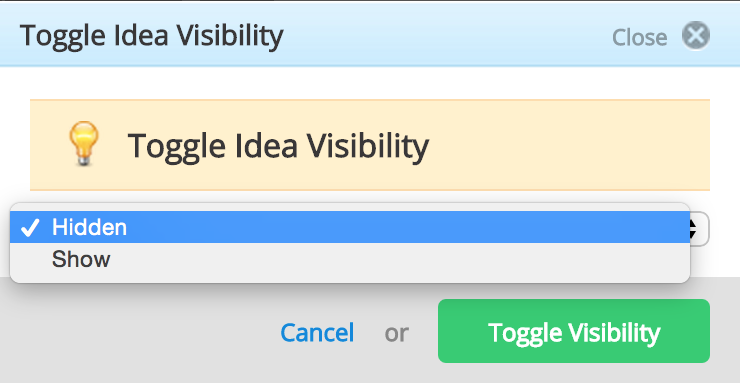This screenshot has width=740, height=383.
Task: Choose Show from the visibility dropdown
Action: click(350, 259)
